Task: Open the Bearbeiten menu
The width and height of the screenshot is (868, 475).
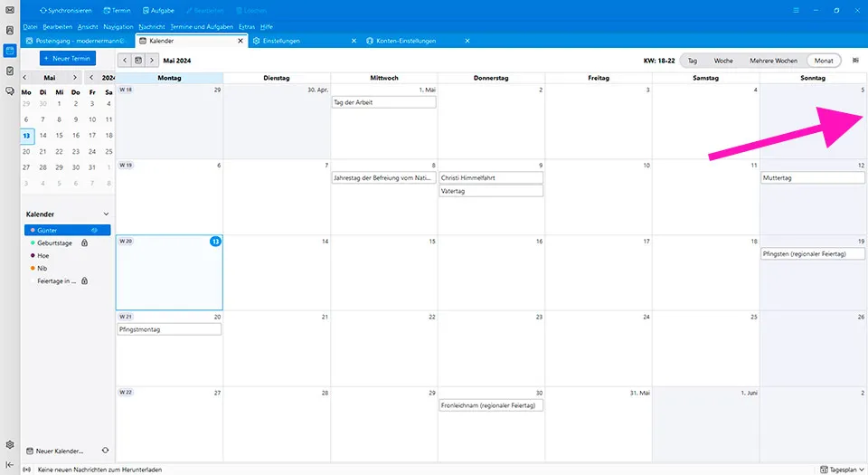Action: point(58,26)
